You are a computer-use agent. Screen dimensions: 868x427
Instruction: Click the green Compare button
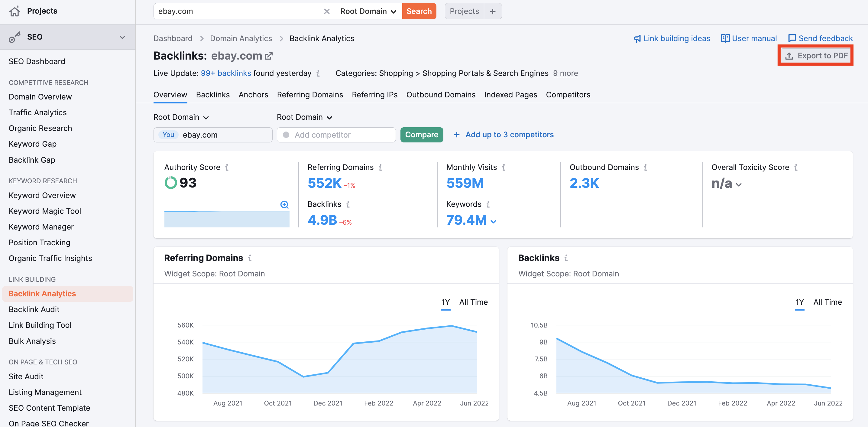pos(422,135)
